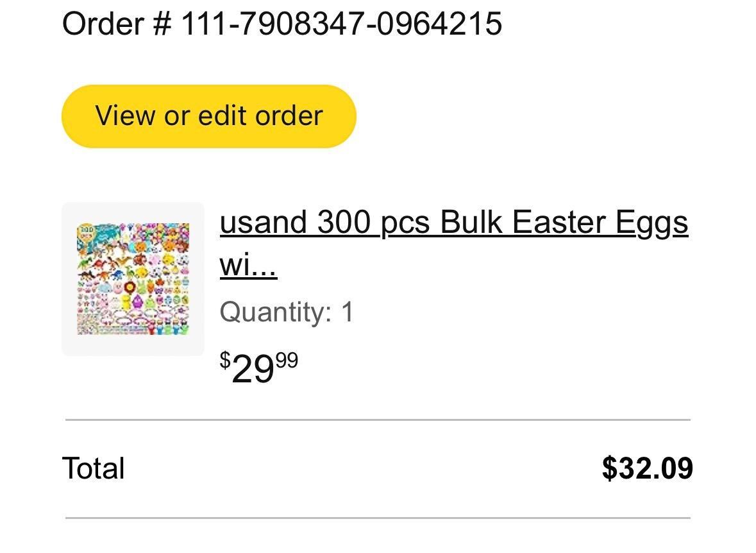Screen dimensions: 756x553
Task: Click the quantity number beside Quantity
Action: (x=347, y=312)
